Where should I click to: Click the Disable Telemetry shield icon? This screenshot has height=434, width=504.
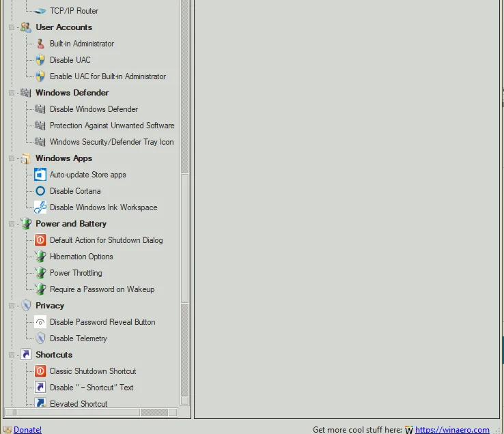40,338
